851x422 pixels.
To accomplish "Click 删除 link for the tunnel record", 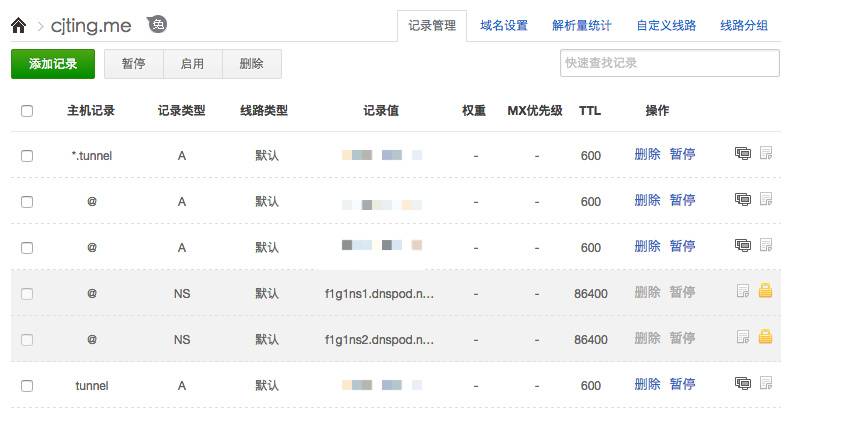I will (x=647, y=385).
